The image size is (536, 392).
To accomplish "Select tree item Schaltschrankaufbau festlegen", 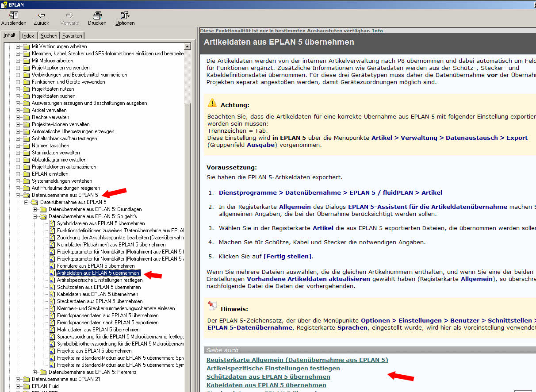I will (x=65, y=138).
